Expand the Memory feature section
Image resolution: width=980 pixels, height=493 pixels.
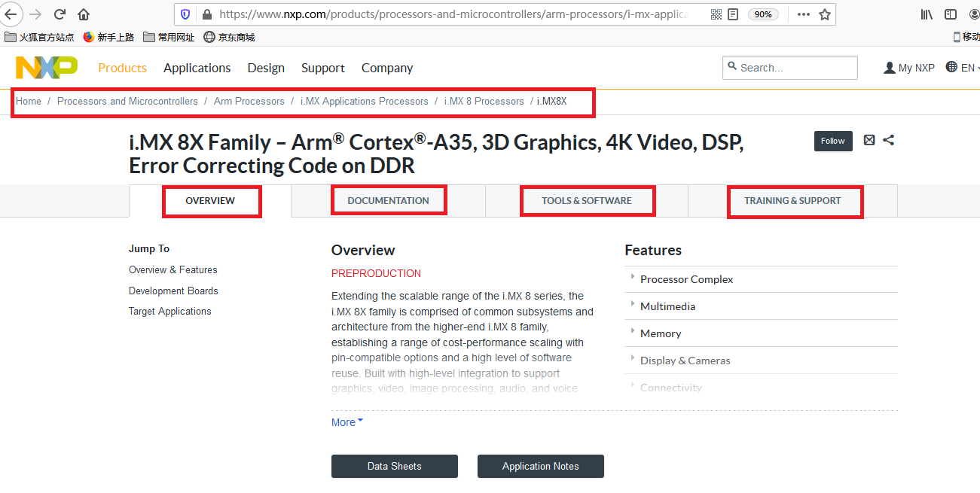(661, 333)
